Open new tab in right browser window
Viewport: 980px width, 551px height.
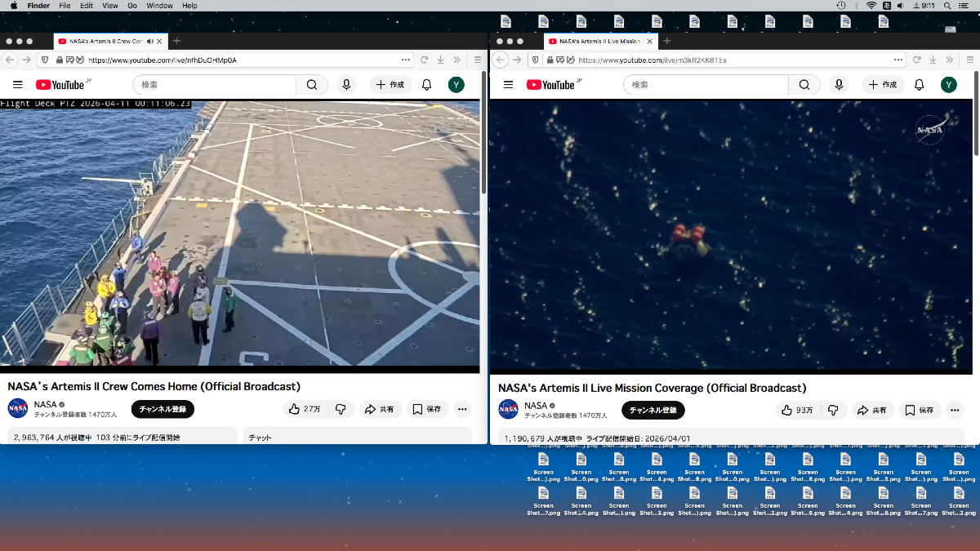click(x=666, y=41)
